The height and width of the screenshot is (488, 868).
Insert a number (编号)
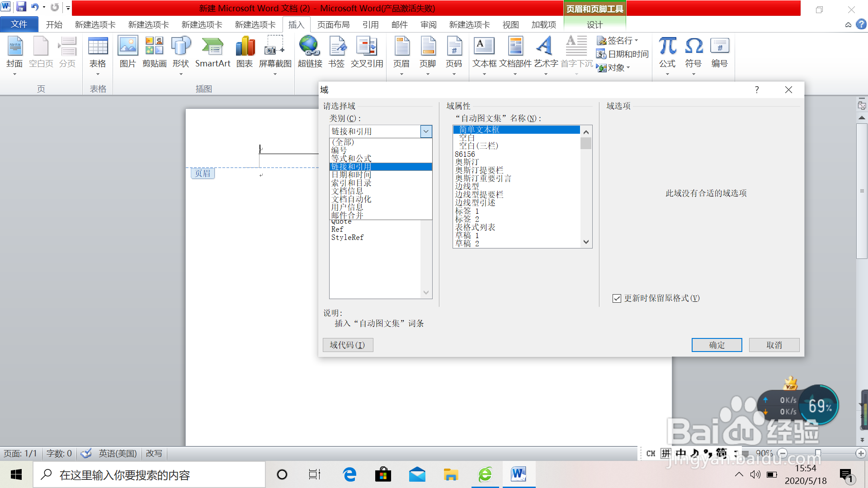[x=720, y=52]
